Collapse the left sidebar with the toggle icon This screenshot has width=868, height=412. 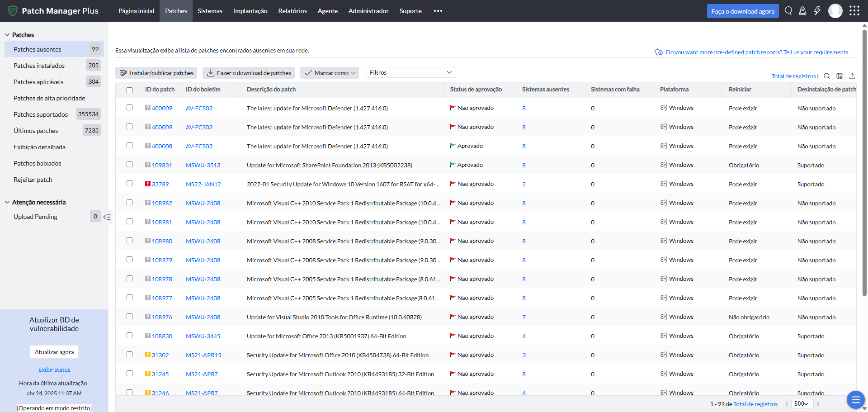click(x=107, y=217)
